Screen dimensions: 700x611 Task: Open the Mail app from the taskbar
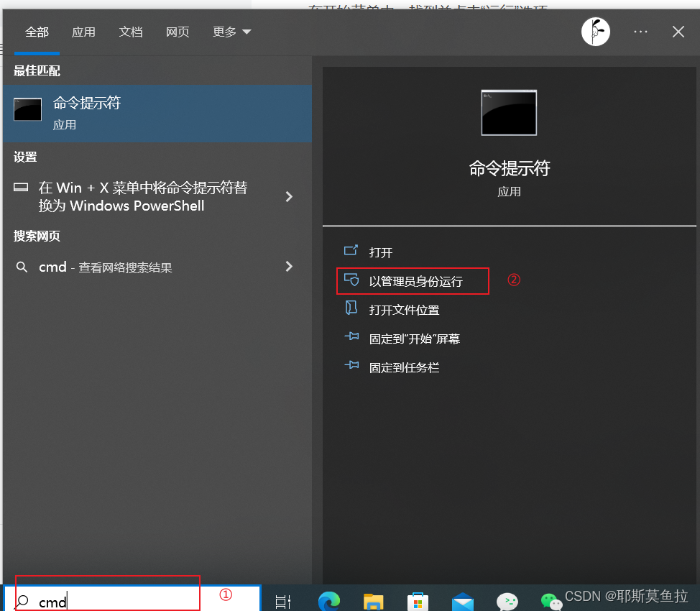(x=463, y=602)
